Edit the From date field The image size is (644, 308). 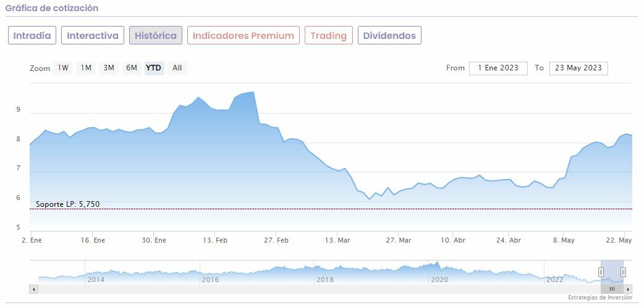(x=498, y=68)
